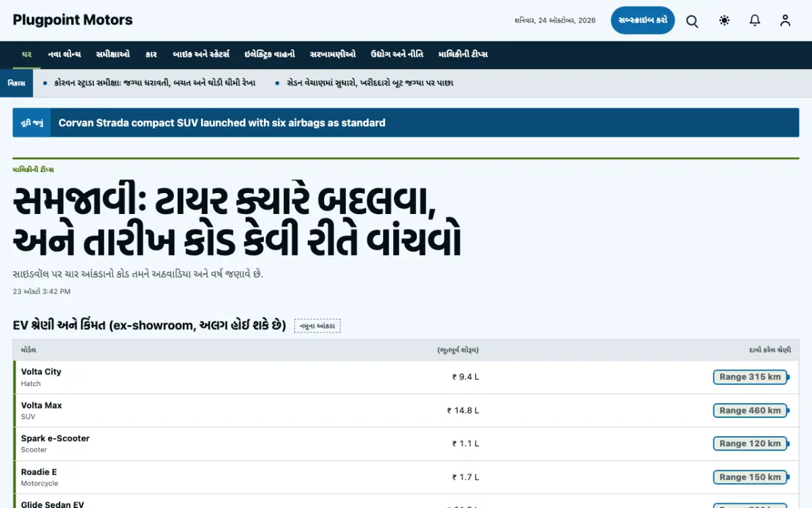The image size is (812, 508).
Task: Open the notifications bell icon
Action: 755,21
